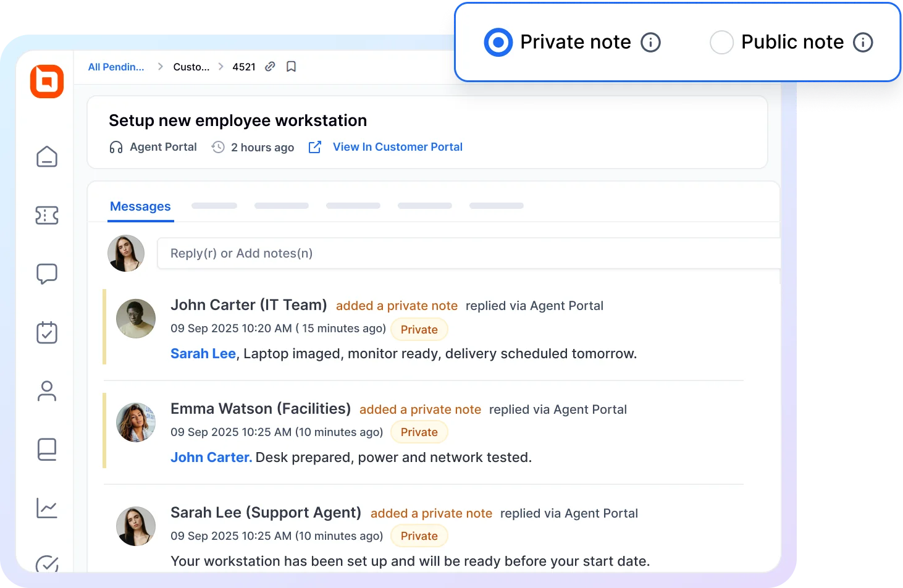Switch to the Messages tab
Image resolution: width=903 pixels, height=588 pixels.
click(140, 206)
